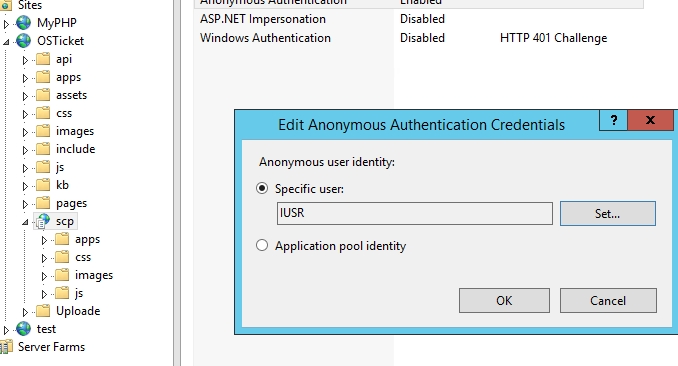The width and height of the screenshot is (678, 366).
Task: Expand the apps folder under scp
Action: [x=44, y=240]
